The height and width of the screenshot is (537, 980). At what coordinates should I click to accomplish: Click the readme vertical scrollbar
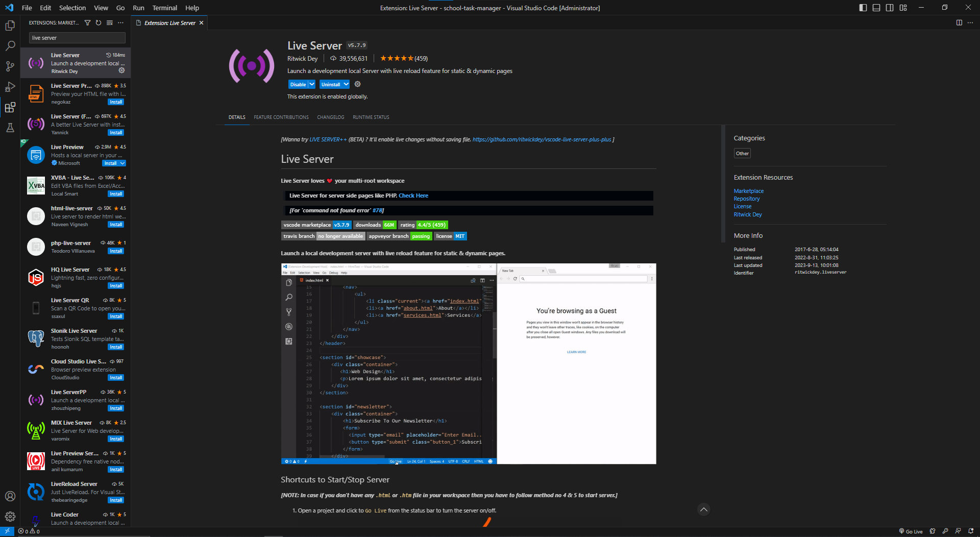tap(723, 184)
